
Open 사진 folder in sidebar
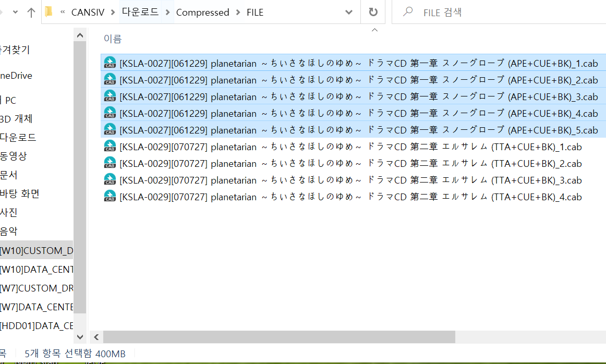[8, 212]
